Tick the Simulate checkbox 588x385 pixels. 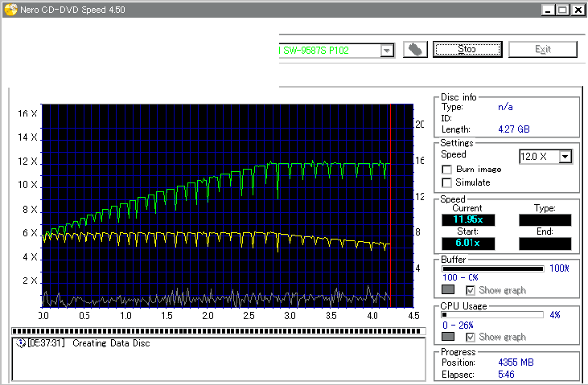pyautogui.click(x=446, y=182)
